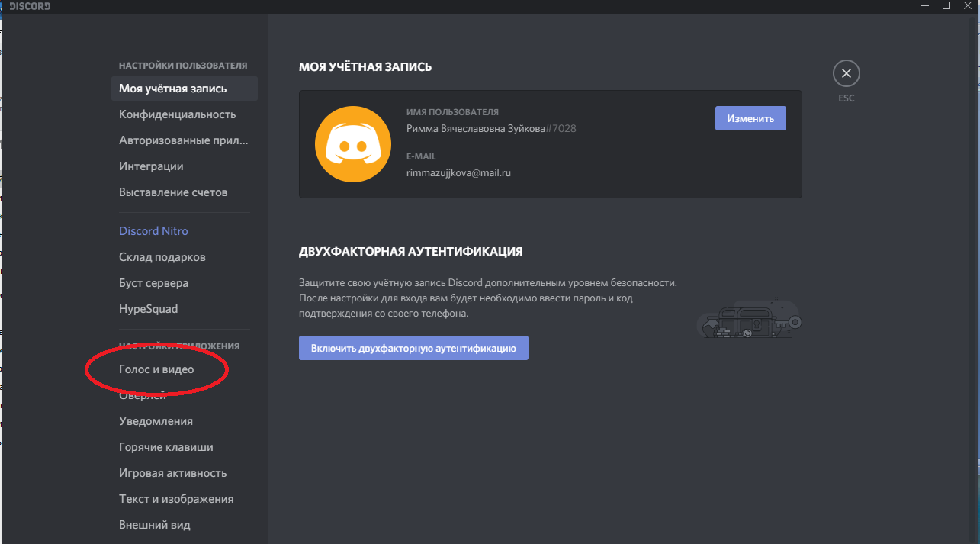
Task: Close settings with the ESC X icon
Action: 846,74
